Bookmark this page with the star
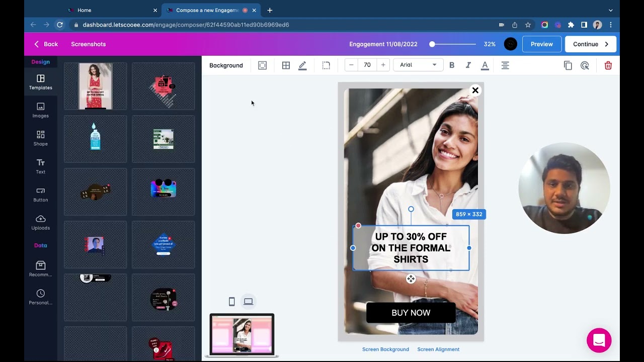The width and height of the screenshot is (644, 362). click(528, 25)
